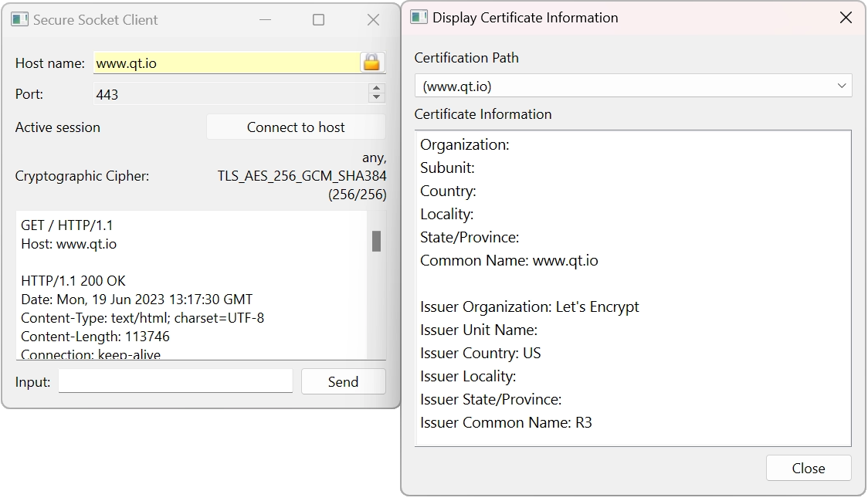868x501 pixels.
Task: Open the Certification Path dropdown chevron
Action: coord(842,86)
